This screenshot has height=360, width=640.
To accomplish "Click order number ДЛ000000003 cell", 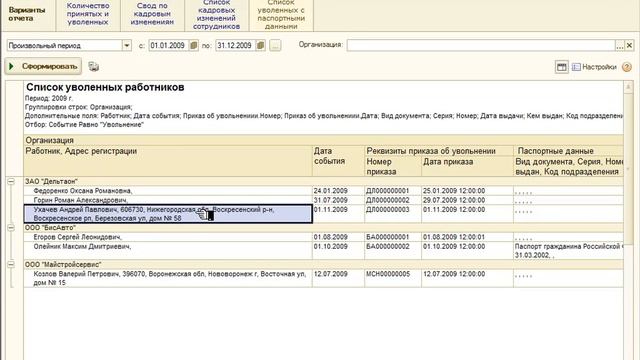I will (x=393, y=214).
